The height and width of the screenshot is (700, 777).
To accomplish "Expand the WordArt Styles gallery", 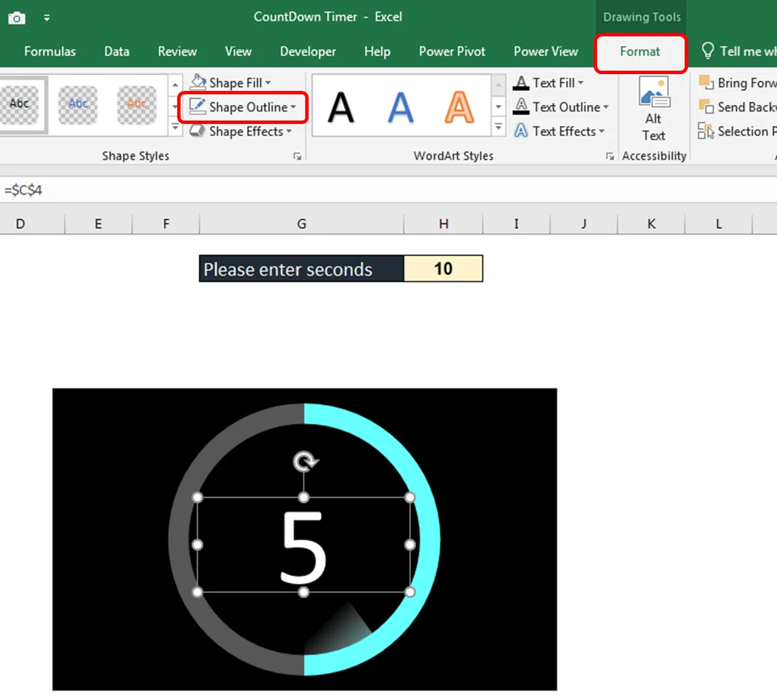I will pyautogui.click(x=499, y=126).
